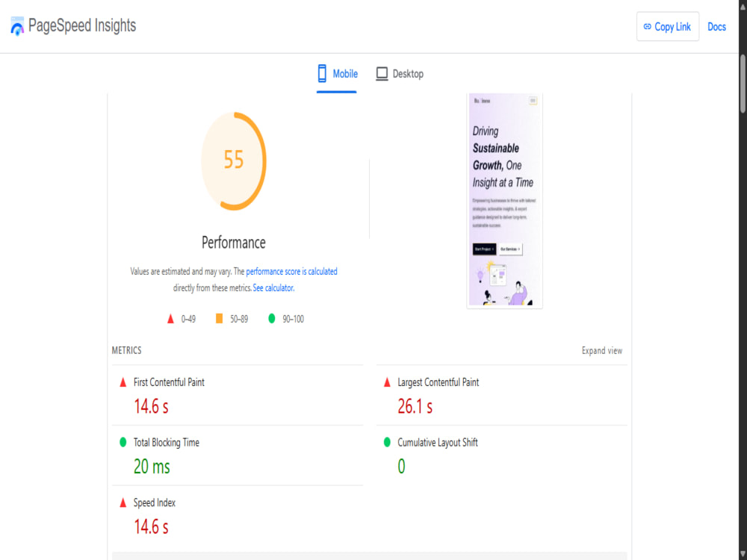Open the Docs link
This screenshot has width=747, height=560.
pyautogui.click(x=716, y=27)
